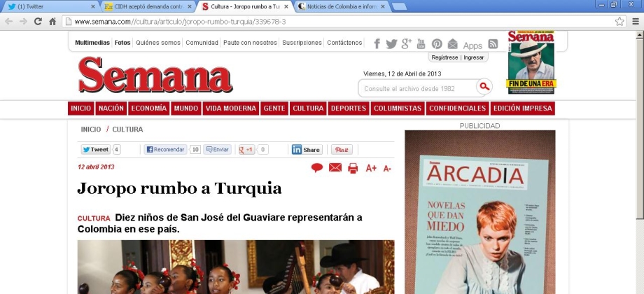The width and height of the screenshot is (644, 294).
Task: Close the CIDH aceptó demanda tab
Action: (x=189, y=6)
